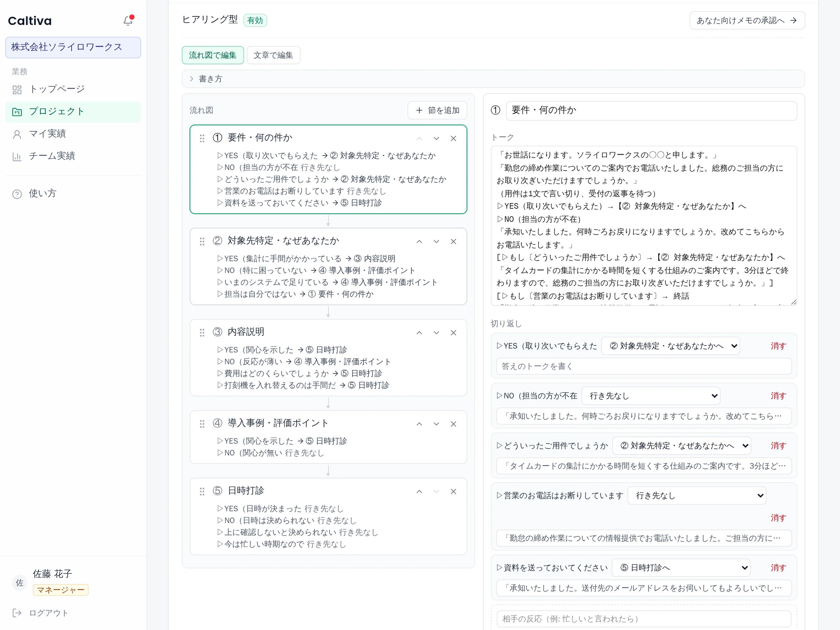Click drag handle of node ① 要件・何の件か
Image resolution: width=840 pixels, height=630 pixels.
pyautogui.click(x=202, y=138)
